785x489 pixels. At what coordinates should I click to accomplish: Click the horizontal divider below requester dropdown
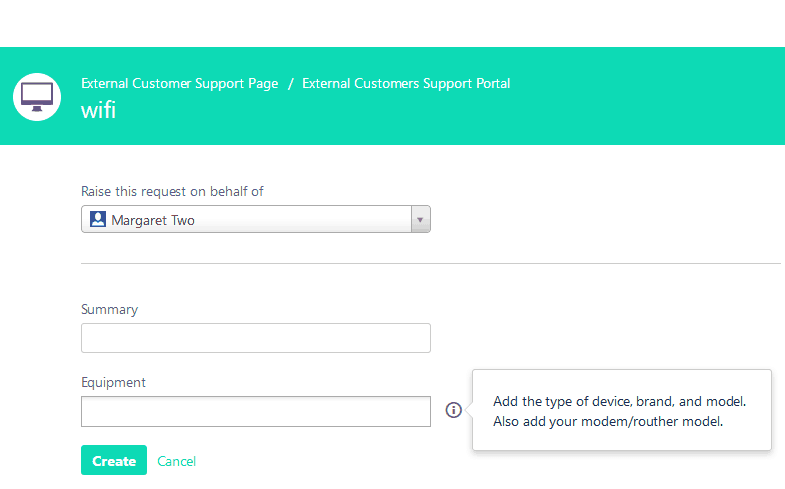click(x=430, y=264)
